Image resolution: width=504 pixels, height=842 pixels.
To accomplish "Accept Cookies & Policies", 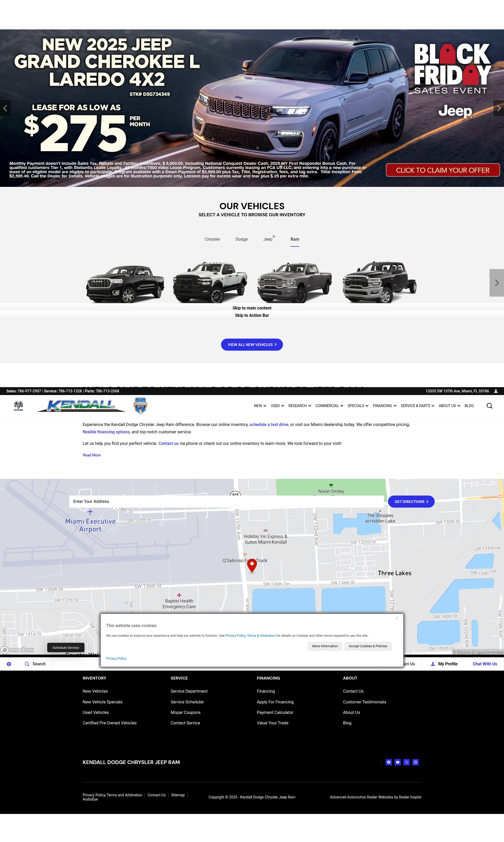I will click(368, 646).
